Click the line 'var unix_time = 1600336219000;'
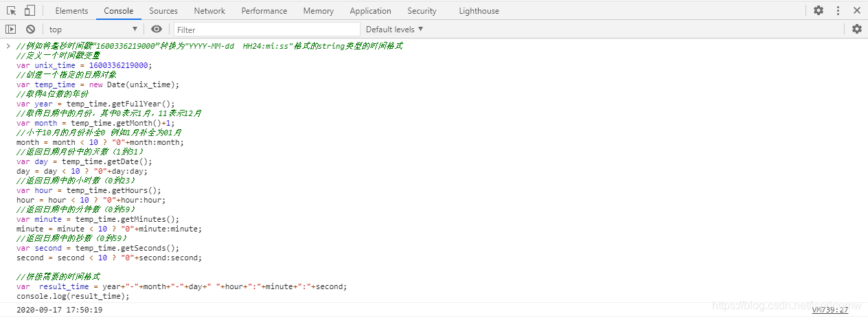This screenshot has width=868, height=318. (x=84, y=65)
